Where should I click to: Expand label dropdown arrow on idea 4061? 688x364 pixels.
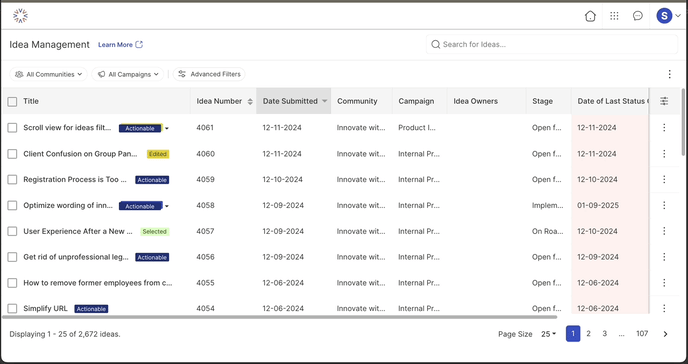(167, 128)
